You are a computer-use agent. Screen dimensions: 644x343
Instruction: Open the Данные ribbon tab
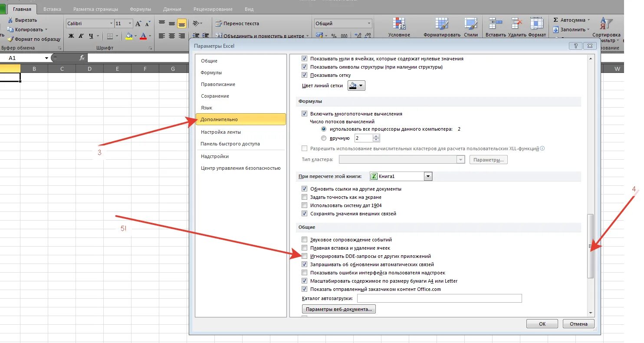pos(172,9)
